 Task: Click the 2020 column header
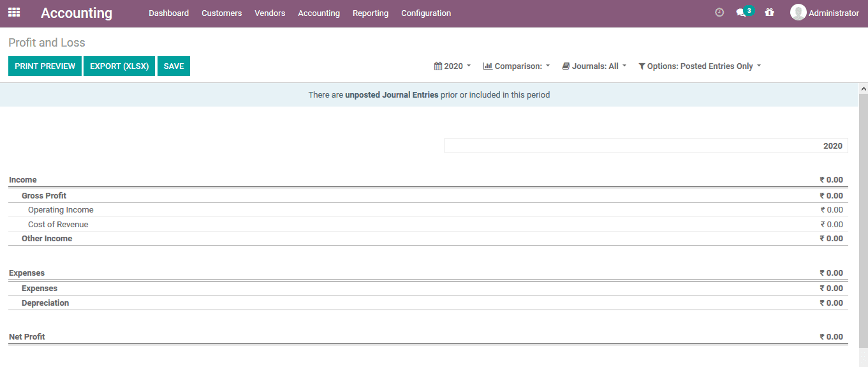pyautogui.click(x=646, y=146)
